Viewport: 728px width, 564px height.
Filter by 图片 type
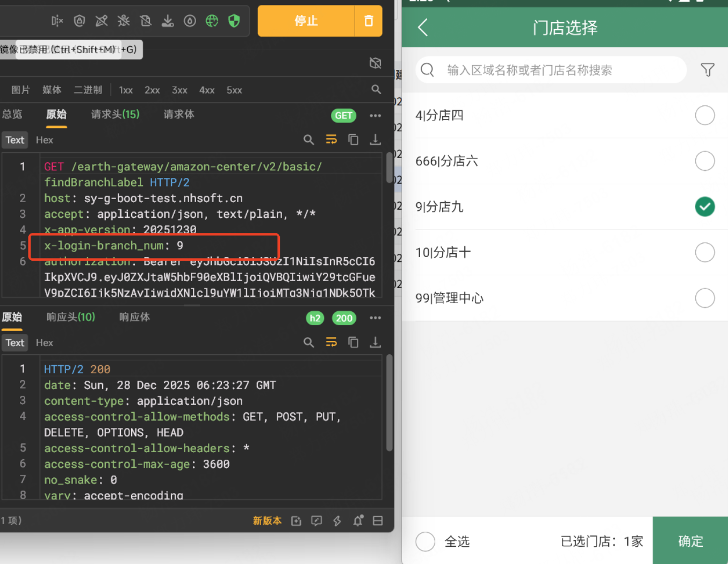20,90
